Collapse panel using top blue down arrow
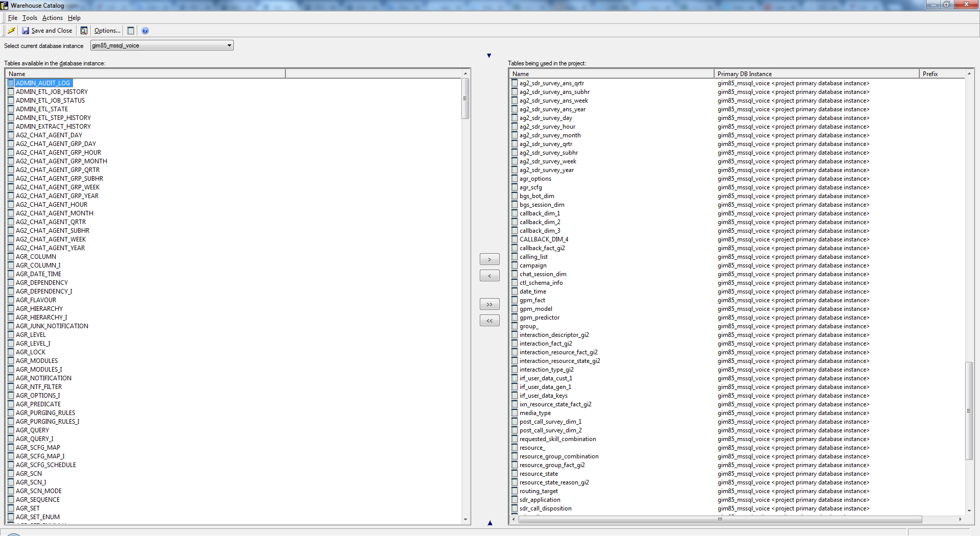The image size is (980, 536). pos(489,56)
